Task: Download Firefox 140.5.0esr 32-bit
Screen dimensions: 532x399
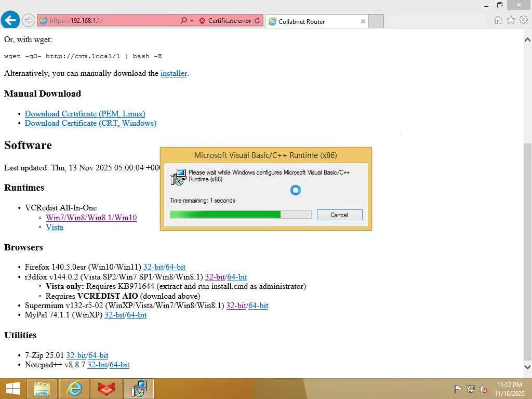Action: coord(153,267)
